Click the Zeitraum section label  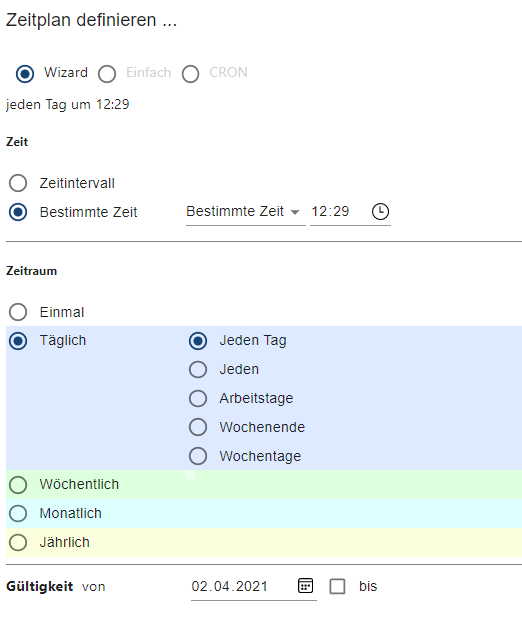(31, 271)
